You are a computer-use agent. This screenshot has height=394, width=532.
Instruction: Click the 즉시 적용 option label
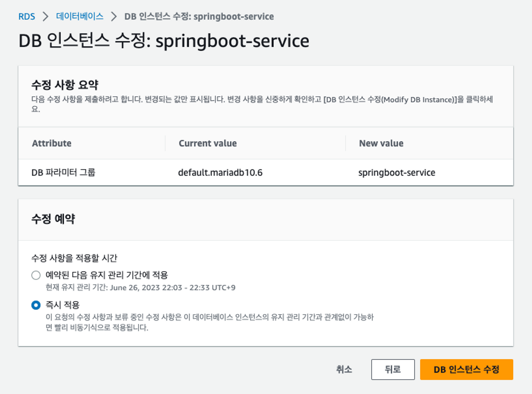(x=63, y=305)
